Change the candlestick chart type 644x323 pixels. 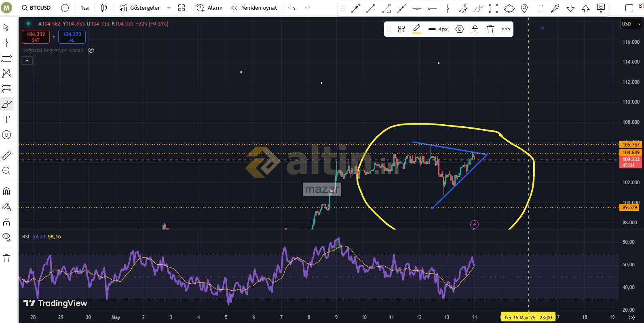click(x=104, y=8)
